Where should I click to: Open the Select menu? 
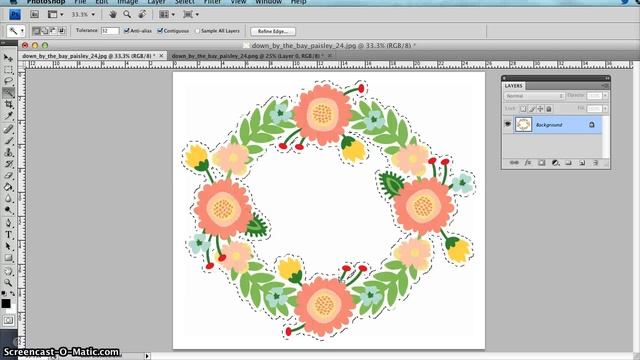(184, 2)
